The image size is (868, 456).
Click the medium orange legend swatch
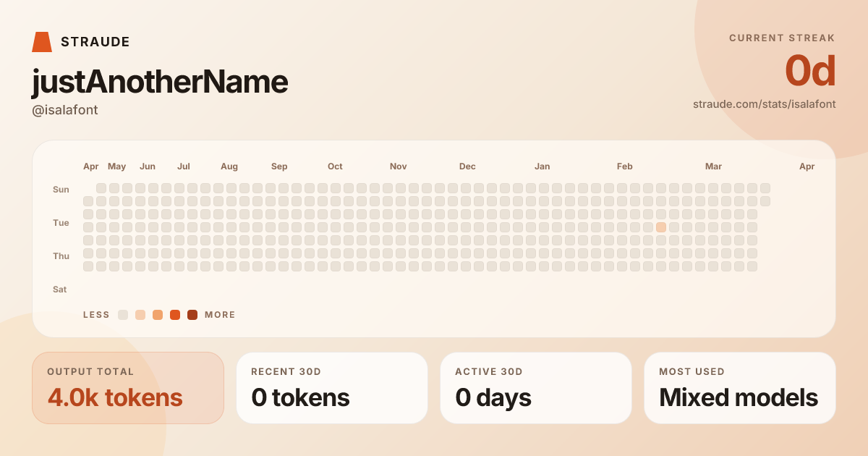[158, 315]
